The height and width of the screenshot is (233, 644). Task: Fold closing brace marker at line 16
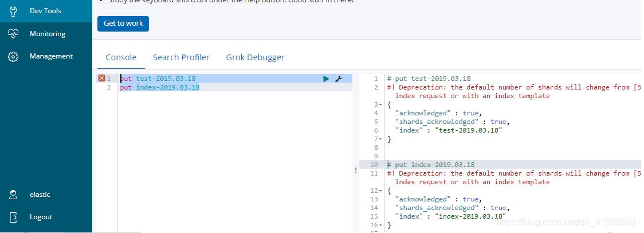pos(380,225)
